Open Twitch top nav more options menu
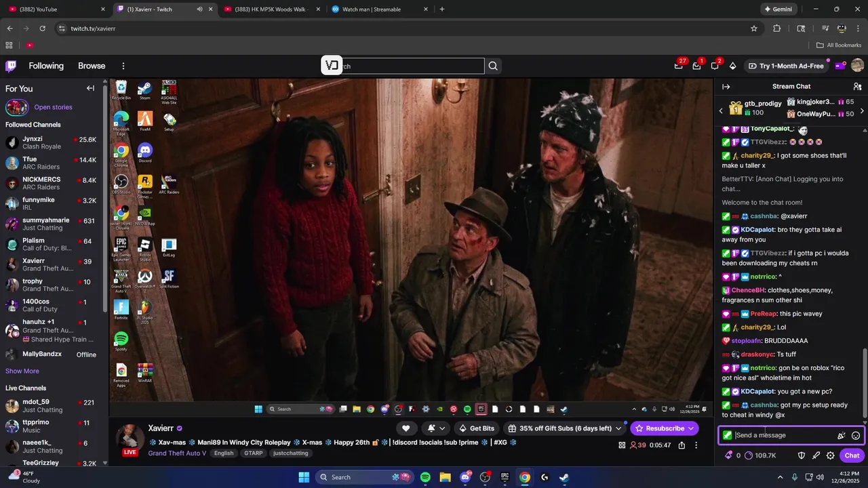 (x=123, y=66)
